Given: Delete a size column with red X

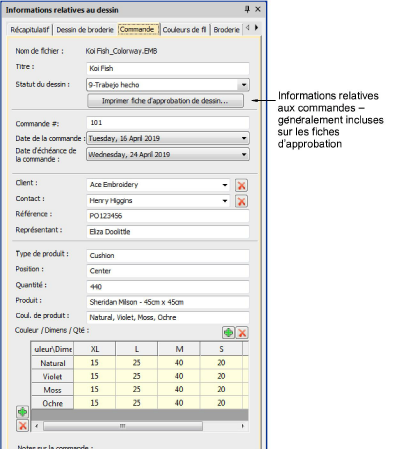Looking at the screenshot, I should point(242,332).
